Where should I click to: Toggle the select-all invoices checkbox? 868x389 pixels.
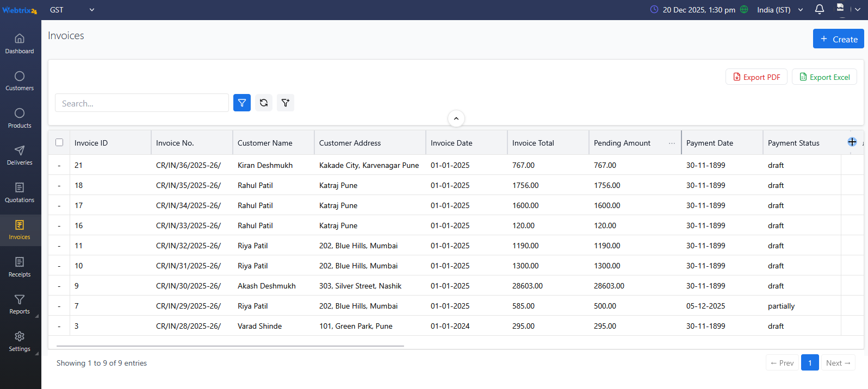(59, 142)
